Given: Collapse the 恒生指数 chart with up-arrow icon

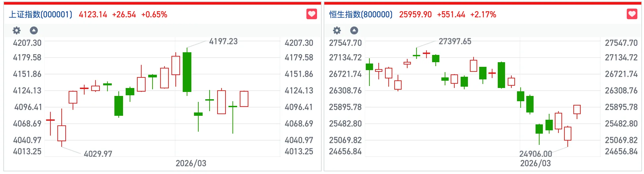Looking at the screenshot, I should click(x=354, y=31).
